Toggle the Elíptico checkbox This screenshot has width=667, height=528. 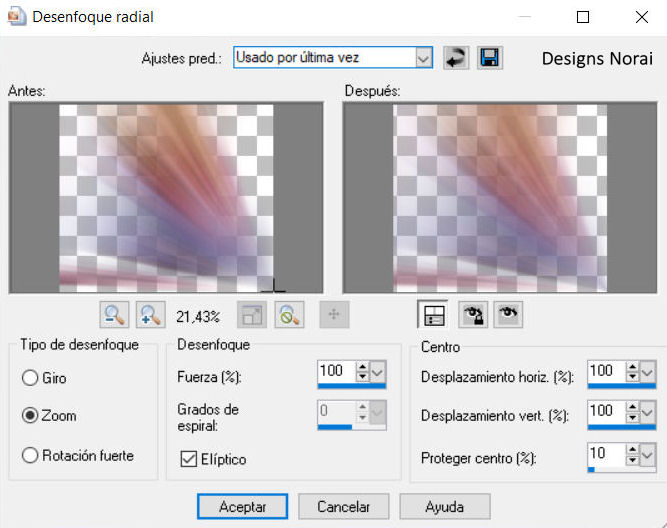(x=188, y=459)
